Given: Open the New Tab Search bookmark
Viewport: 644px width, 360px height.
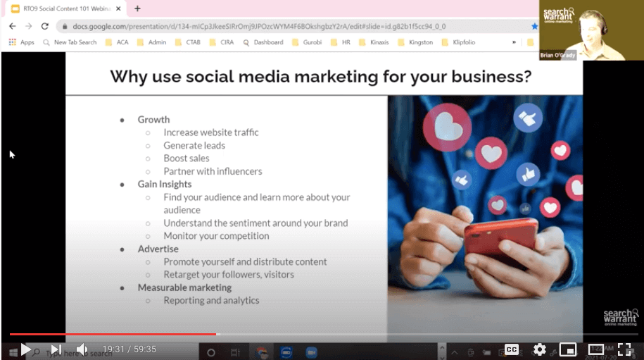Looking at the screenshot, I should pos(70,42).
